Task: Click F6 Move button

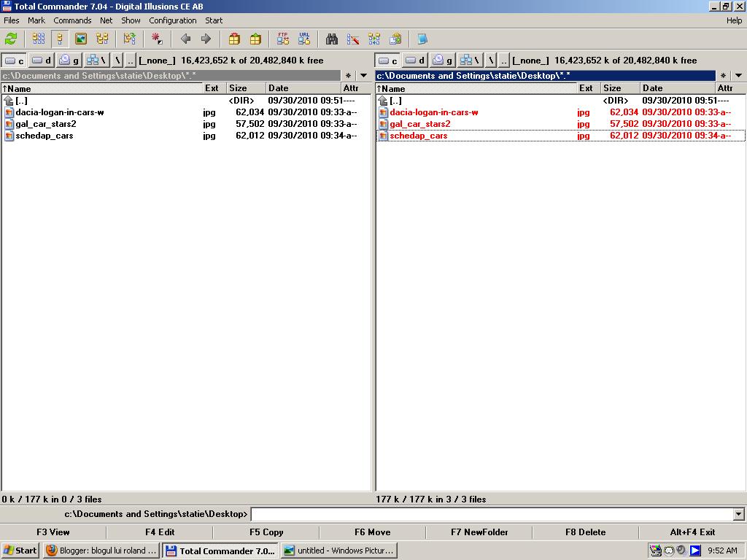Action: (x=373, y=532)
